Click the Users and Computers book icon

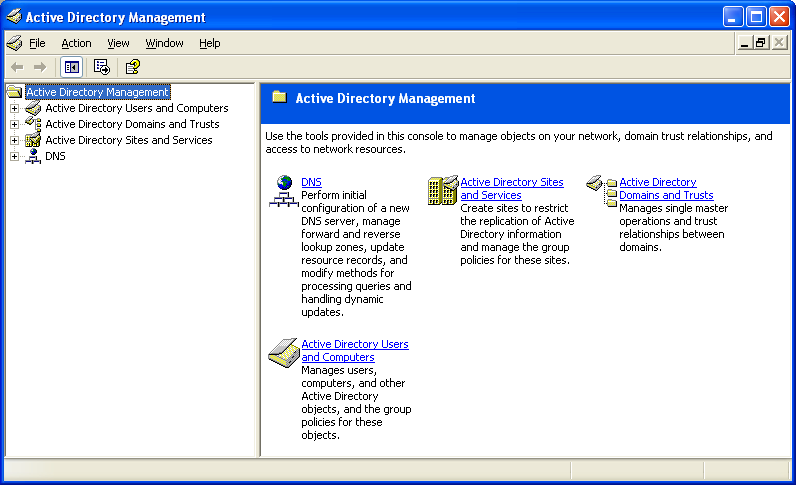[x=284, y=353]
